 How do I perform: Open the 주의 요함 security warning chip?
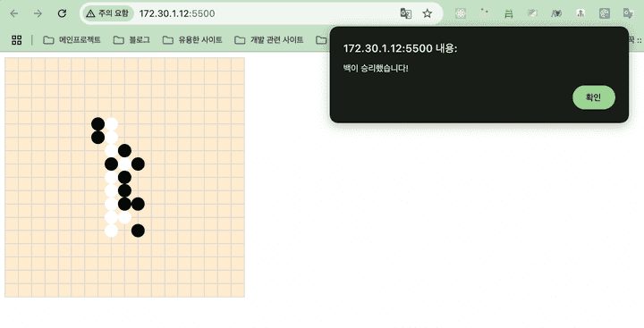108,13
